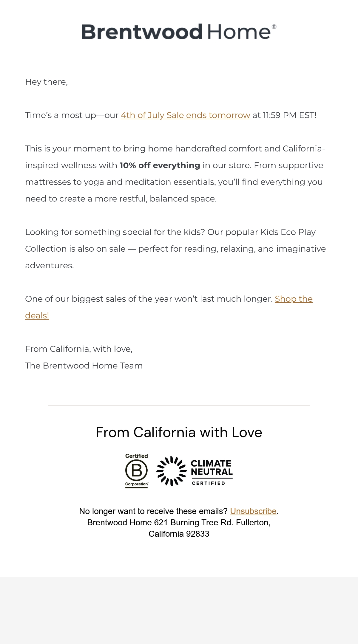Click the Certified B Corporation badge
Image resolution: width=358 pixels, height=644 pixels.
click(136, 471)
